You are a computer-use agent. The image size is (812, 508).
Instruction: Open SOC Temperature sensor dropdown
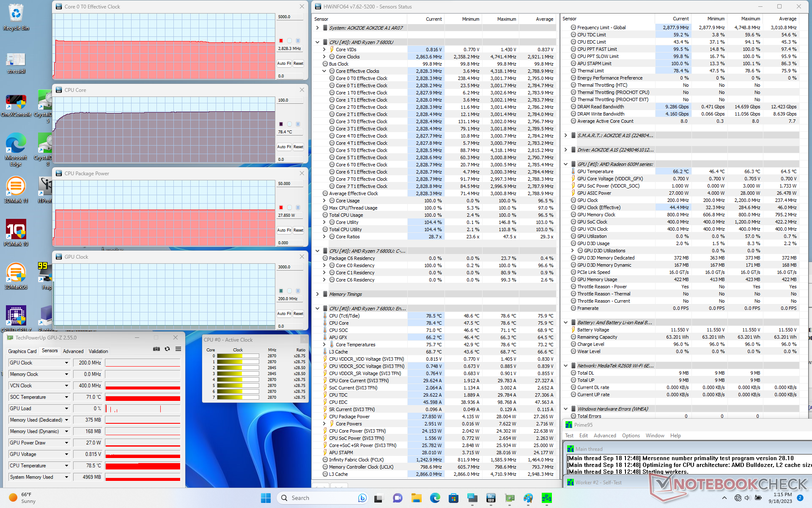coord(66,397)
